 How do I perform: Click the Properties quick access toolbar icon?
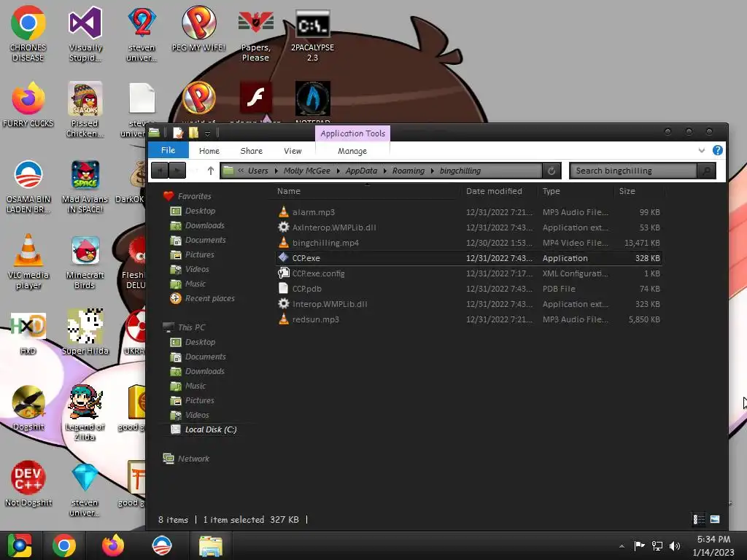[178, 133]
